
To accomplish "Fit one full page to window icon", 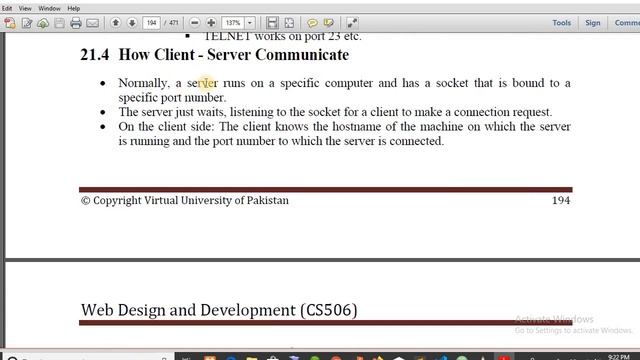I will [x=289, y=23].
